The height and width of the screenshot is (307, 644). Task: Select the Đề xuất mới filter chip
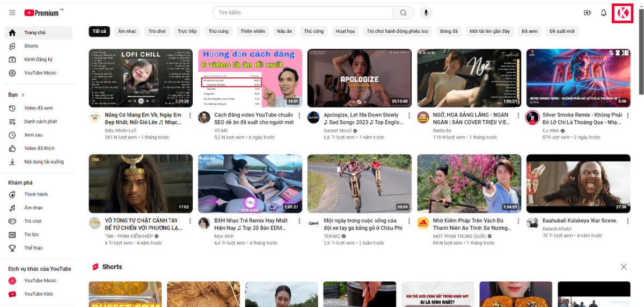point(562,32)
